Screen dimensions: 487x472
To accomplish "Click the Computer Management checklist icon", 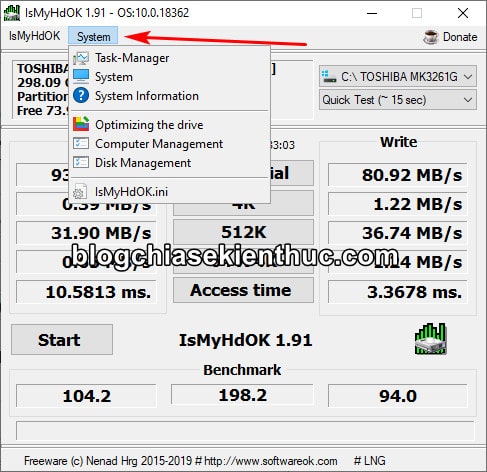I will point(81,144).
